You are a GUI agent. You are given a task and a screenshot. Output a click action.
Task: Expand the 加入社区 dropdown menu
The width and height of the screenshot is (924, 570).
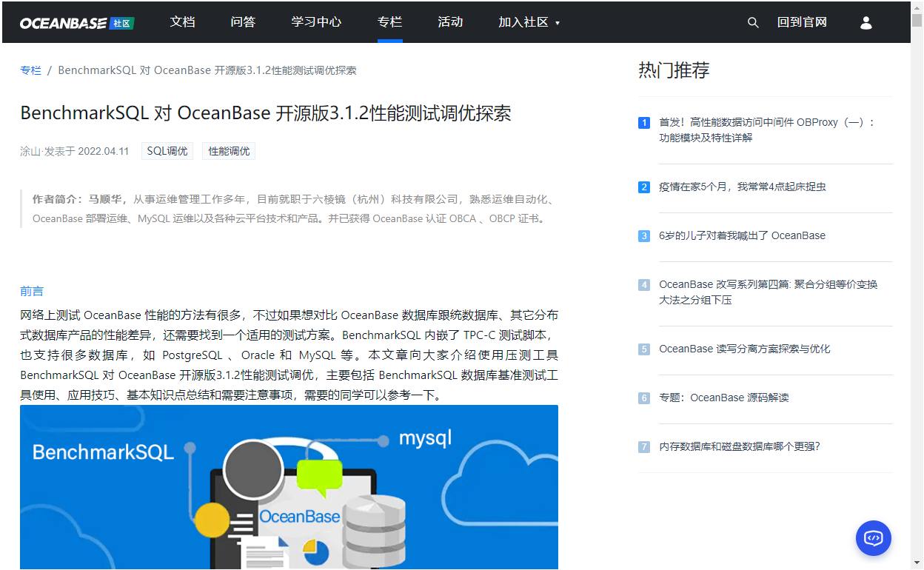(x=529, y=22)
